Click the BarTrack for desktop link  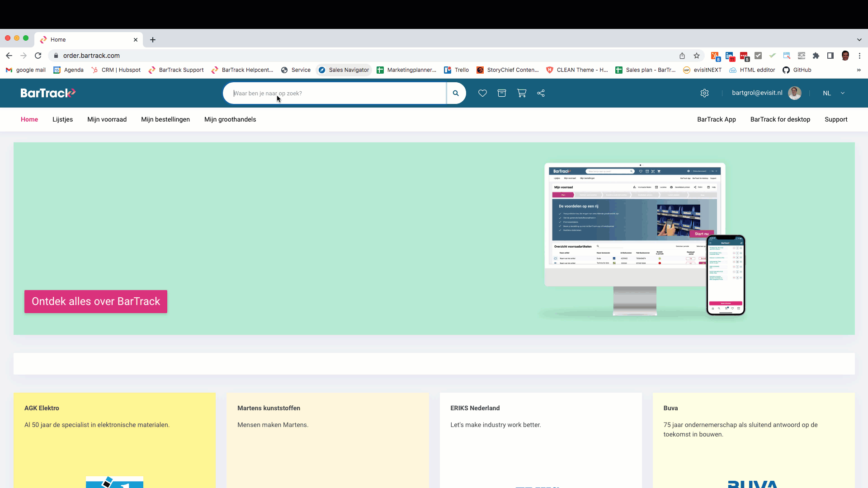(780, 119)
